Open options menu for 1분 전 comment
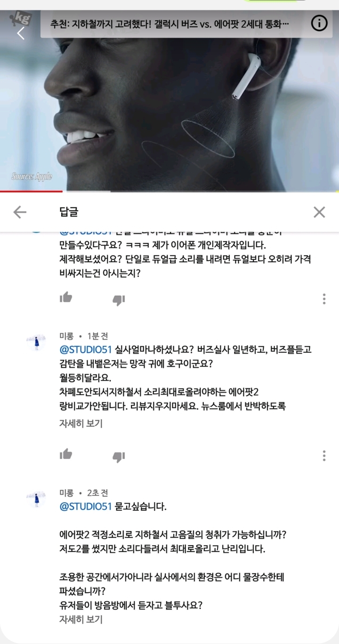 point(324,456)
